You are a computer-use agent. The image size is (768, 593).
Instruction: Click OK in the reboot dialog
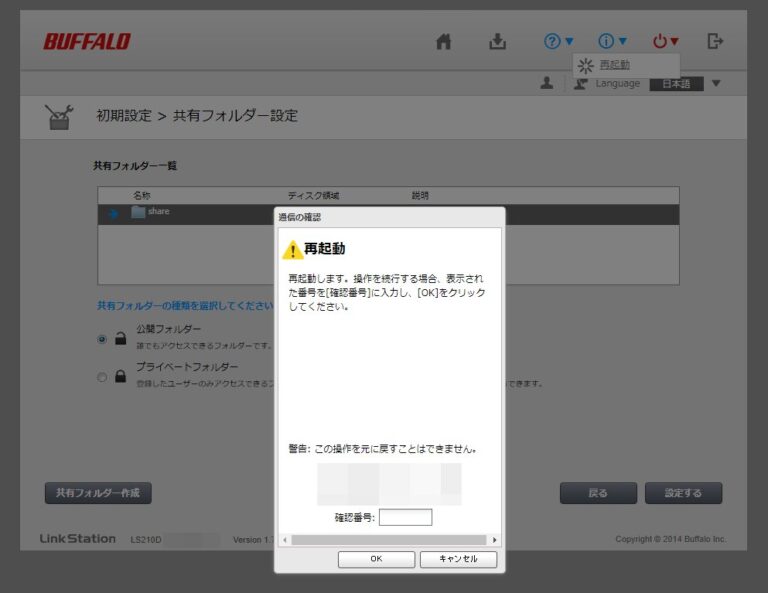(x=376, y=559)
